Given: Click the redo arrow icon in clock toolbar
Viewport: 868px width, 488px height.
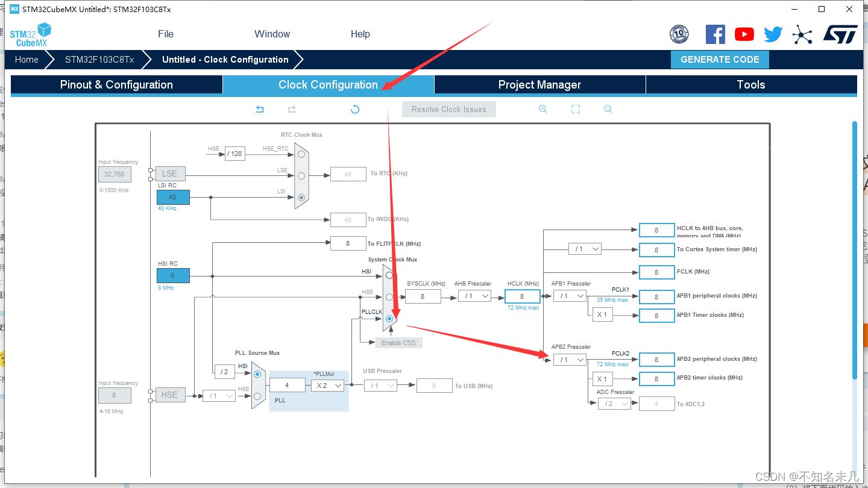Looking at the screenshot, I should pos(292,109).
